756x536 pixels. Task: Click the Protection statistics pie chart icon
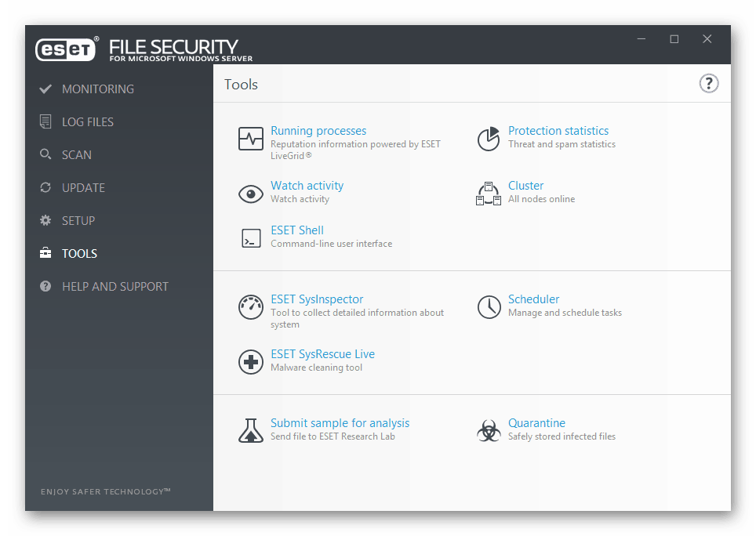pos(489,139)
